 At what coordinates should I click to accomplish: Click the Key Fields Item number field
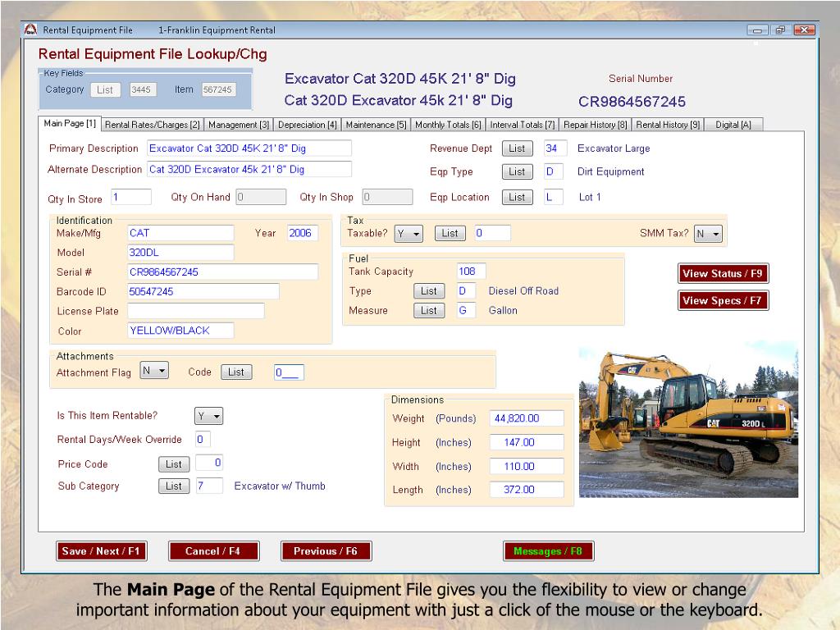coord(218,89)
